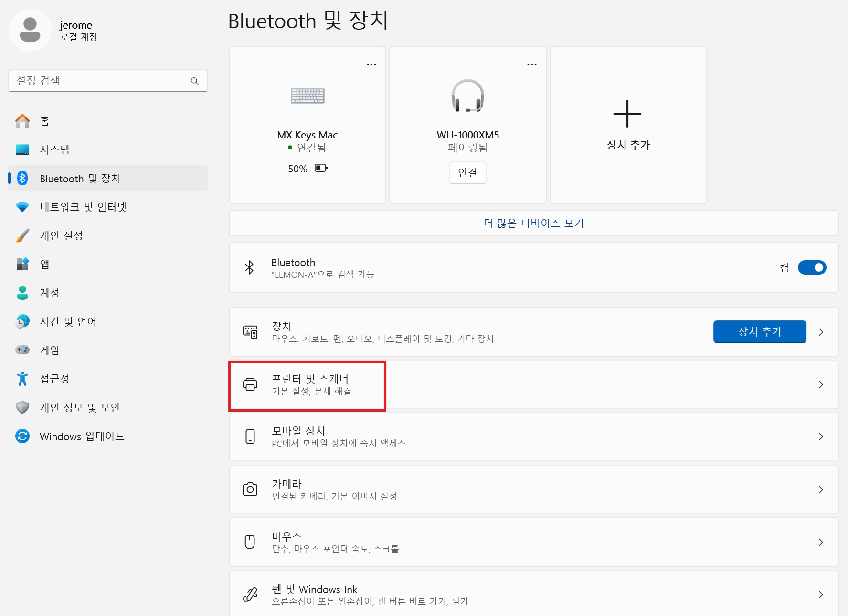Open 게임 settings in sidebar

(x=108, y=350)
